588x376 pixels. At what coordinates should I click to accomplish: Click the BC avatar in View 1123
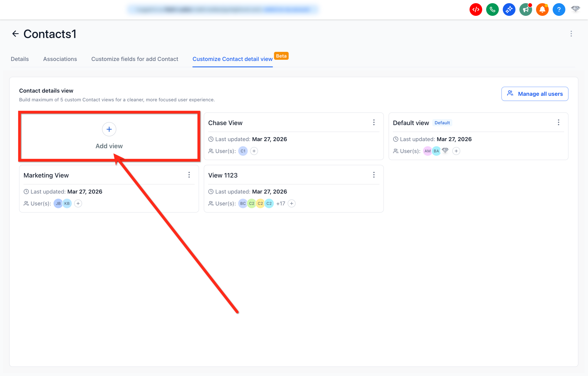pyautogui.click(x=243, y=203)
